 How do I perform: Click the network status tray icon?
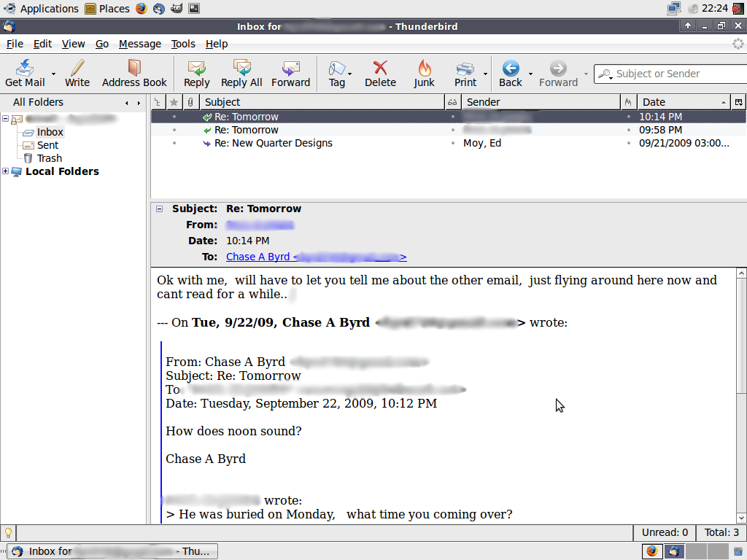(673, 9)
